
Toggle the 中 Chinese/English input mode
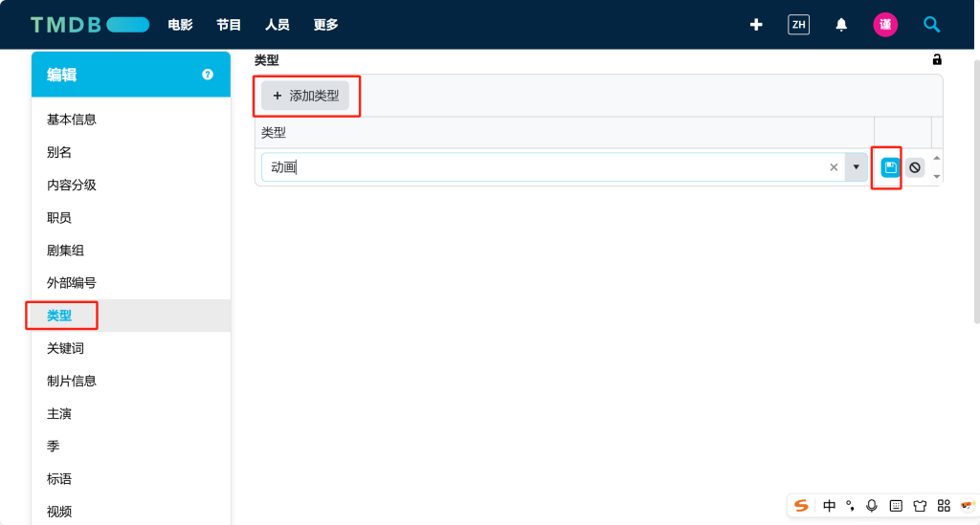point(829,506)
